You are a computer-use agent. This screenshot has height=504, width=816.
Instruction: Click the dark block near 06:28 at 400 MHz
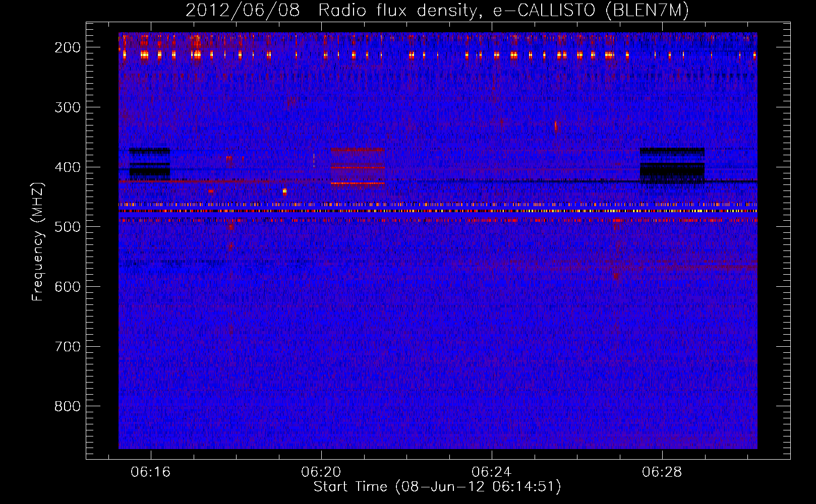(x=672, y=165)
